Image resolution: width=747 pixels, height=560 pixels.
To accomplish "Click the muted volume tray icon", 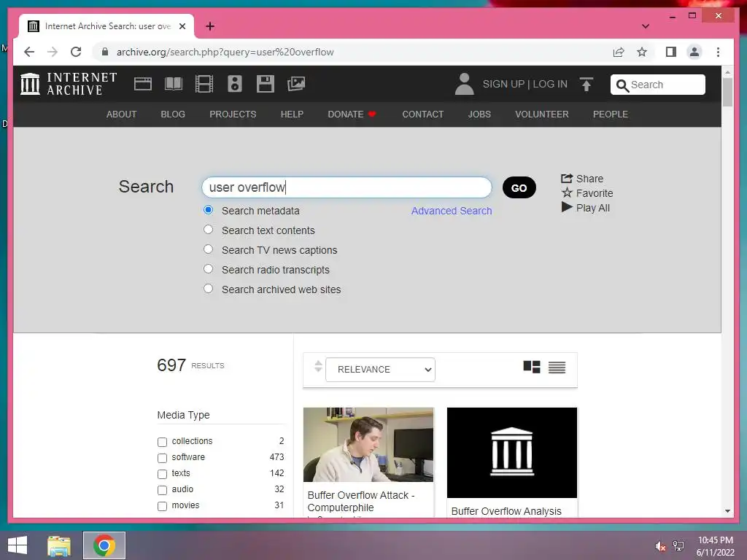I will pyautogui.click(x=660, y=546).
